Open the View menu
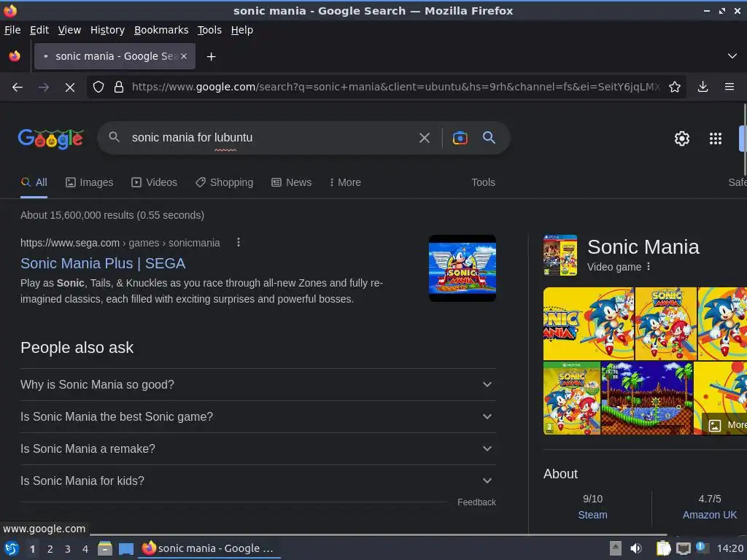747x560 pixels. tap(69, 30)
